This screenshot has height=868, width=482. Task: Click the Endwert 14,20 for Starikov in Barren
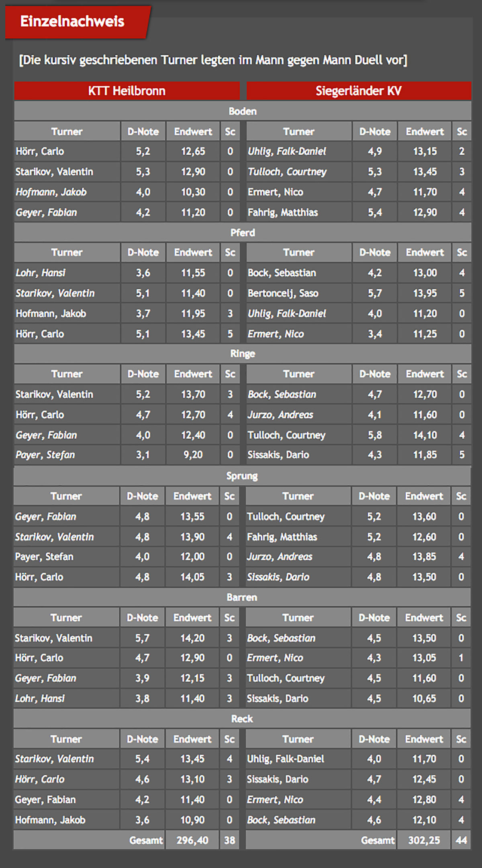tap(192, 638)
